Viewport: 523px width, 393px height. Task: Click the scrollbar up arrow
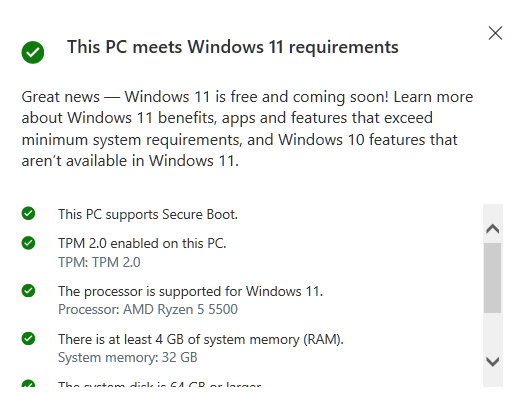tap(493, 229)
